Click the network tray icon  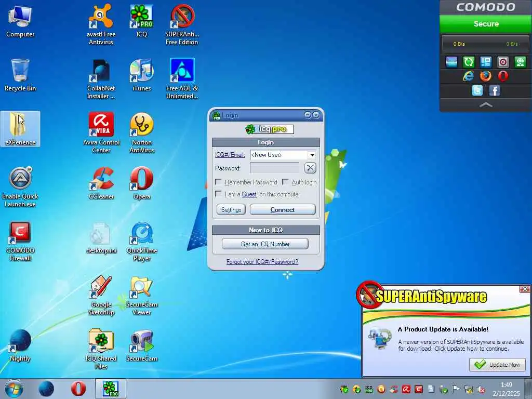point(469,390)
